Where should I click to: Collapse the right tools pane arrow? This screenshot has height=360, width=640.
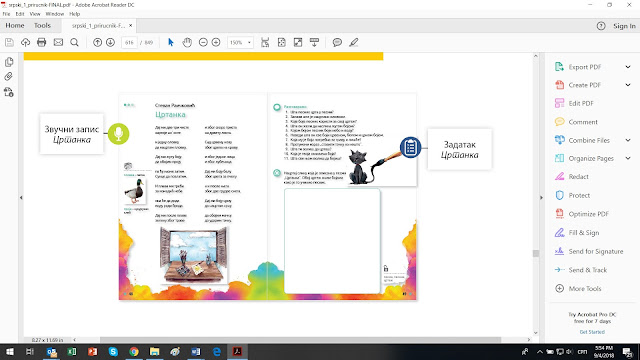pyautogui.click(x=541, y=198)
